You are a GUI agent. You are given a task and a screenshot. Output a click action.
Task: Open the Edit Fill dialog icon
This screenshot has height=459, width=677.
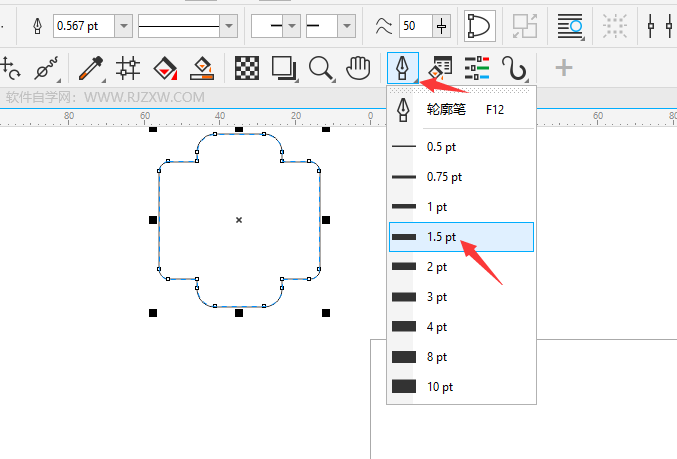440,68
